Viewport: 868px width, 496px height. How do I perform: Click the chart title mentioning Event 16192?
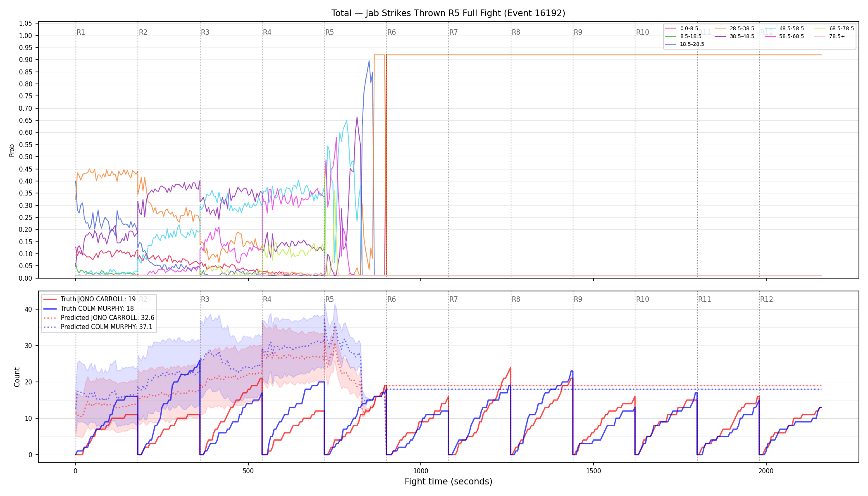coord(448,13)
